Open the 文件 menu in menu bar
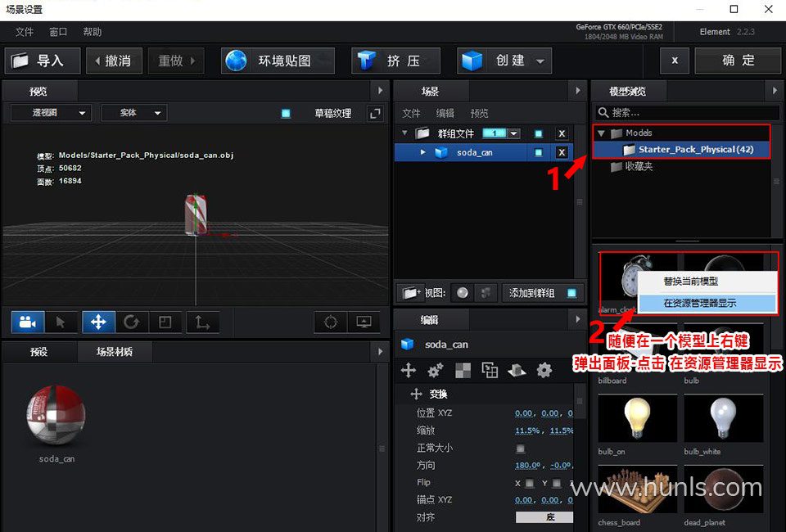Image resolution: width=786 pixels, height=532 pixels. point(25,32)
